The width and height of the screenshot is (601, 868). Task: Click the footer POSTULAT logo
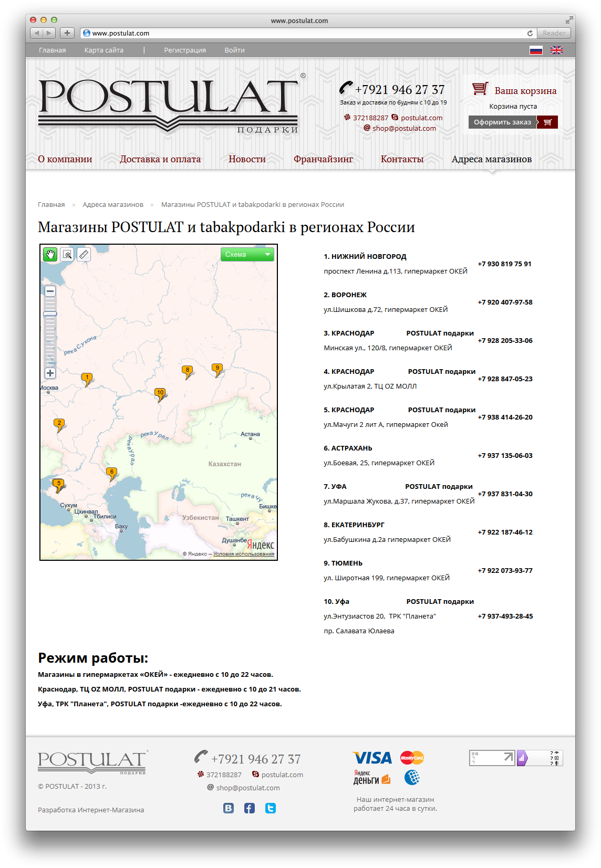point(93,762)
